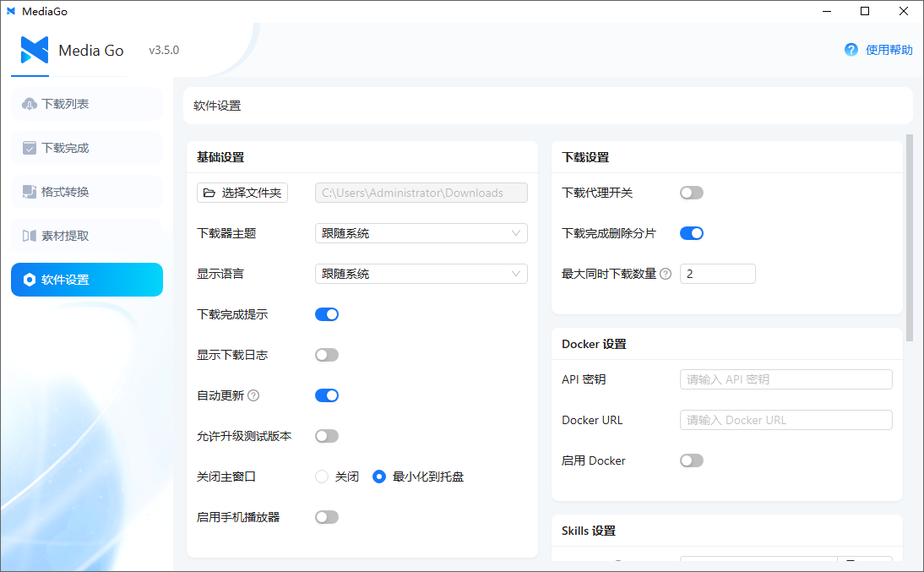Go to 素材提取 page
Screen dimensions: 924x572
pyautogui.click(x=87, y=236)
